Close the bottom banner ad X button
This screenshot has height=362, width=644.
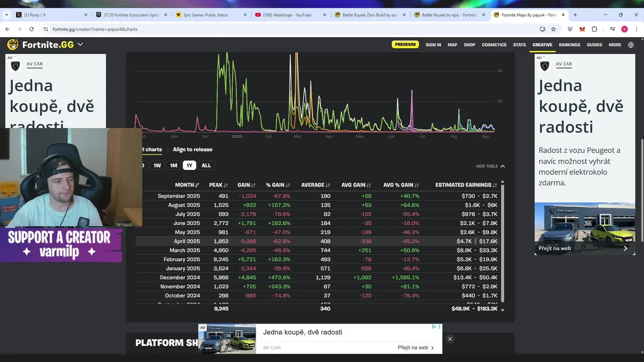[450, 339]
